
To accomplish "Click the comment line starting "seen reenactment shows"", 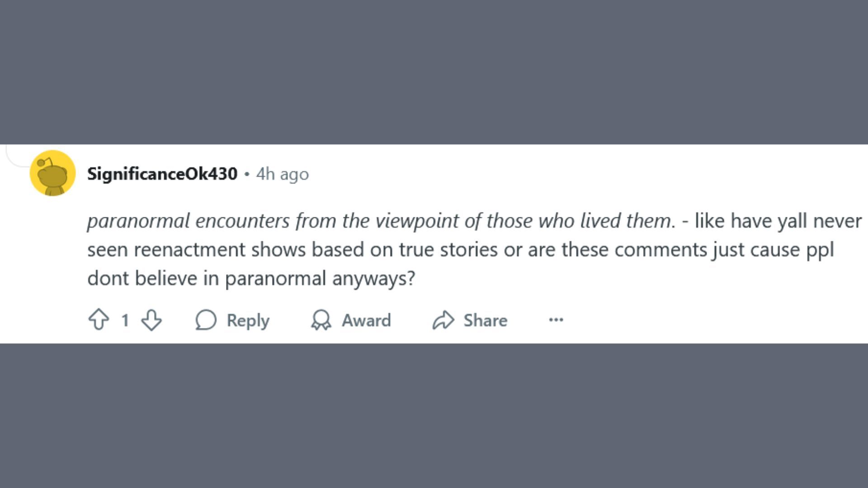I will [460, 249].
